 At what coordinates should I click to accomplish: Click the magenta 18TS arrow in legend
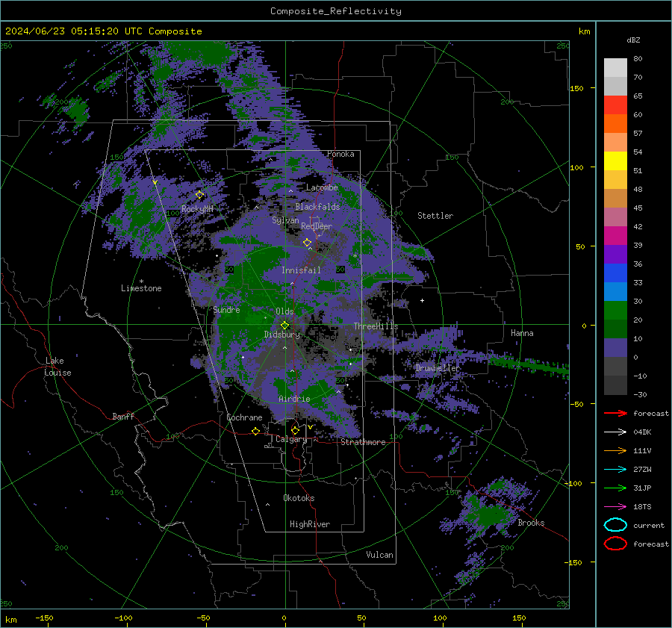pos(615,507)
